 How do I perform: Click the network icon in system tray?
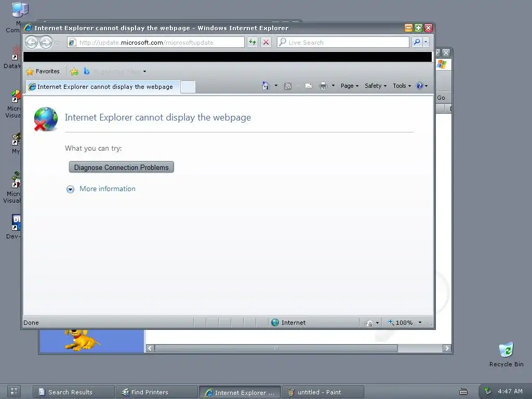[x=487, y=391]
